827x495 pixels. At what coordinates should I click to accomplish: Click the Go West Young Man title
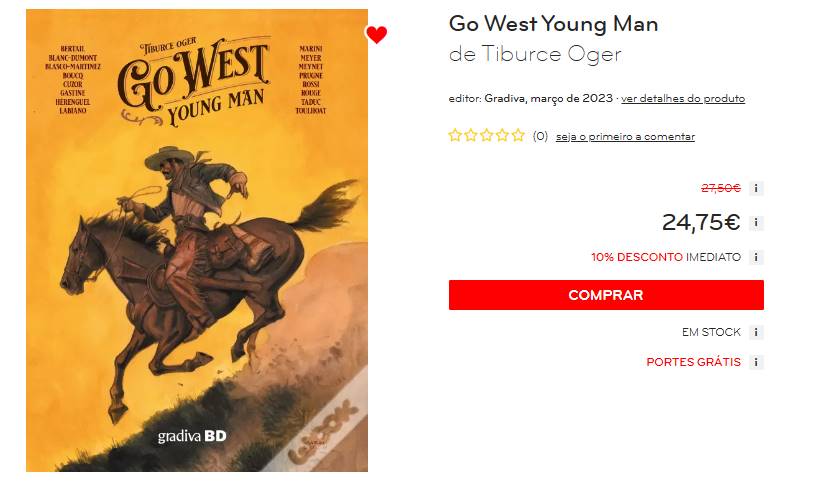point(553,24)
